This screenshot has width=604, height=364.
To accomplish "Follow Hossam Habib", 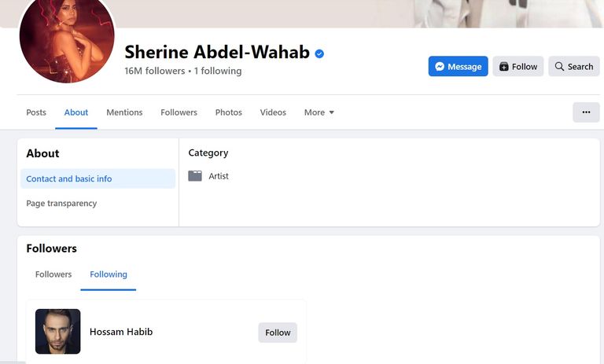I will (x=278, y=333).
